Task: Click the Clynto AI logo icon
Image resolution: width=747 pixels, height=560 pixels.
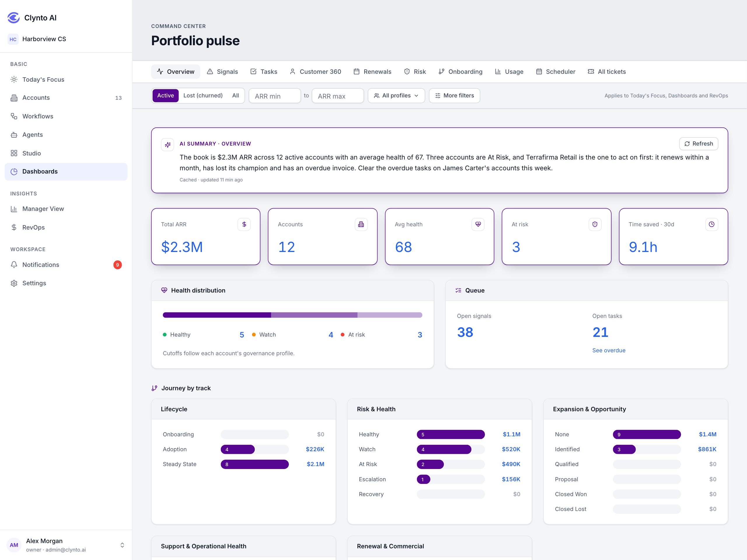Action: click(13, 18)
